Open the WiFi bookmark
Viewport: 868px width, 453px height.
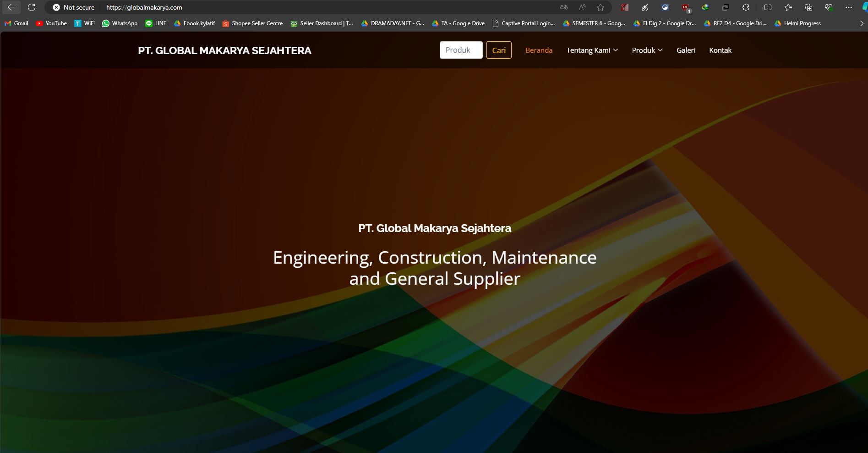pyautogui.click(x=85, y=23)
